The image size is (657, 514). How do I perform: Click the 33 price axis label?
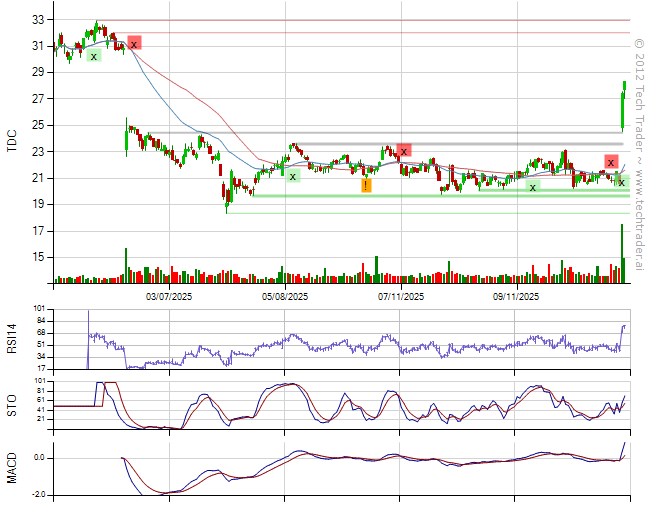pos(38,19)
